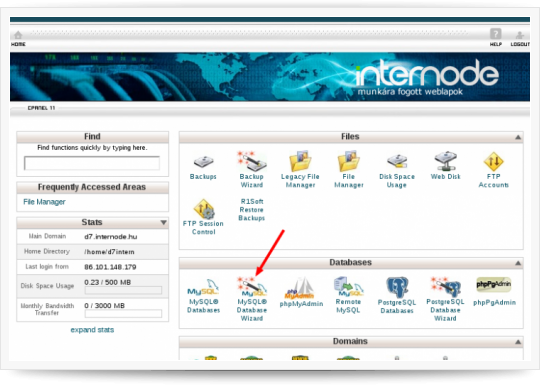Focus the Find functions search box

pyautogui.click(x=92, y=163)
